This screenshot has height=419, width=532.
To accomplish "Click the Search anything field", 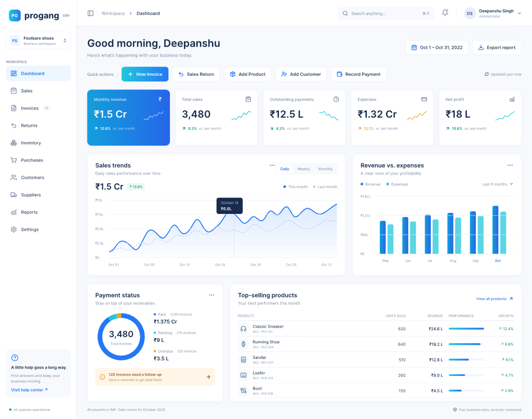I will pos(386,13).
